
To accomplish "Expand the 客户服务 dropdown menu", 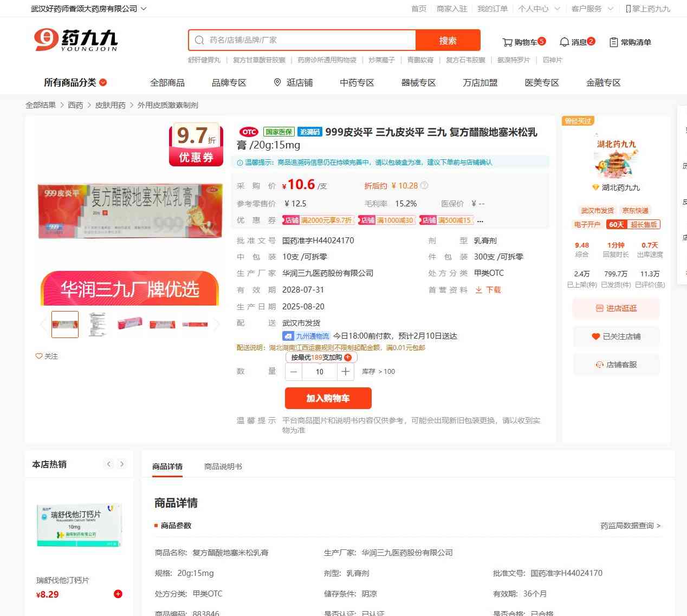I will [592, 9].
